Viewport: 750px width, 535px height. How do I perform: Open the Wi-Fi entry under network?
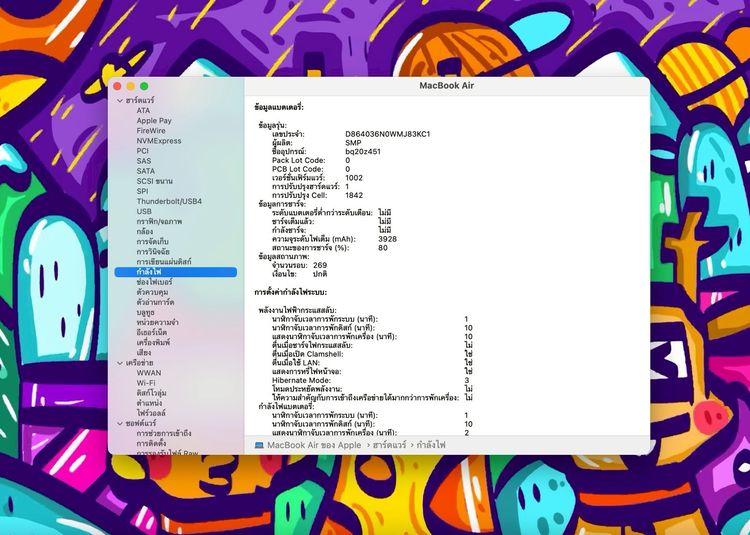pyautogui.click(x=146, y=383)
